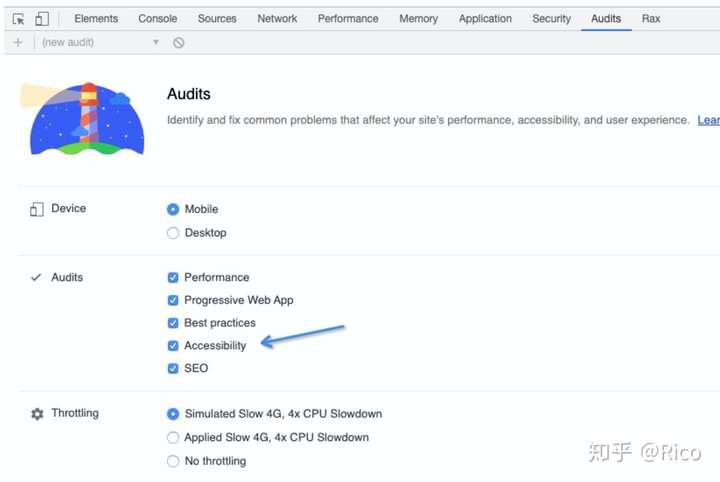Select the Desktop device radio button
This screenshot has width=720, height=482.
pos(173,233)
